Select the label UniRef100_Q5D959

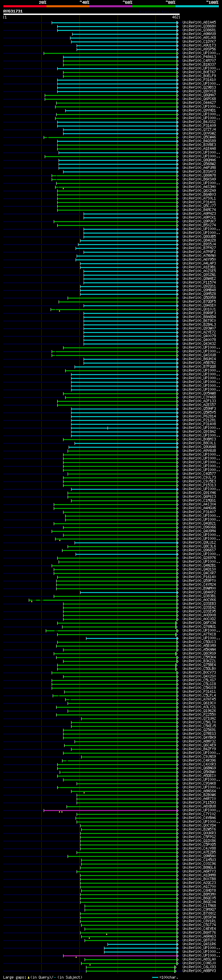tap(199, 298)
